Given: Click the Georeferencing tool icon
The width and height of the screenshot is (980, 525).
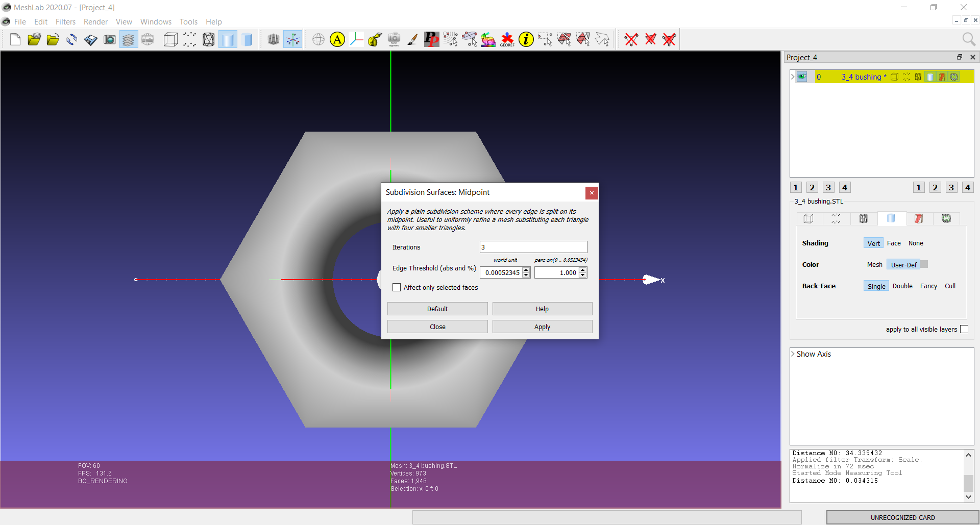Looking at the screenshot, I should tap(507, 39).
